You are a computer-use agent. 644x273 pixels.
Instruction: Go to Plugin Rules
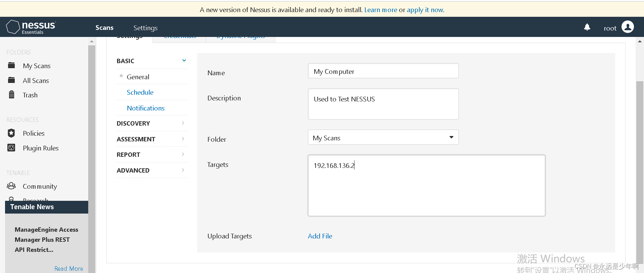tap(41, 148)
